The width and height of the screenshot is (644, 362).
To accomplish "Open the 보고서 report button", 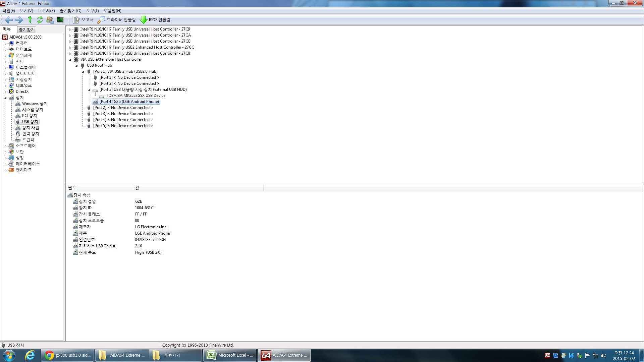I will (83, 20).
